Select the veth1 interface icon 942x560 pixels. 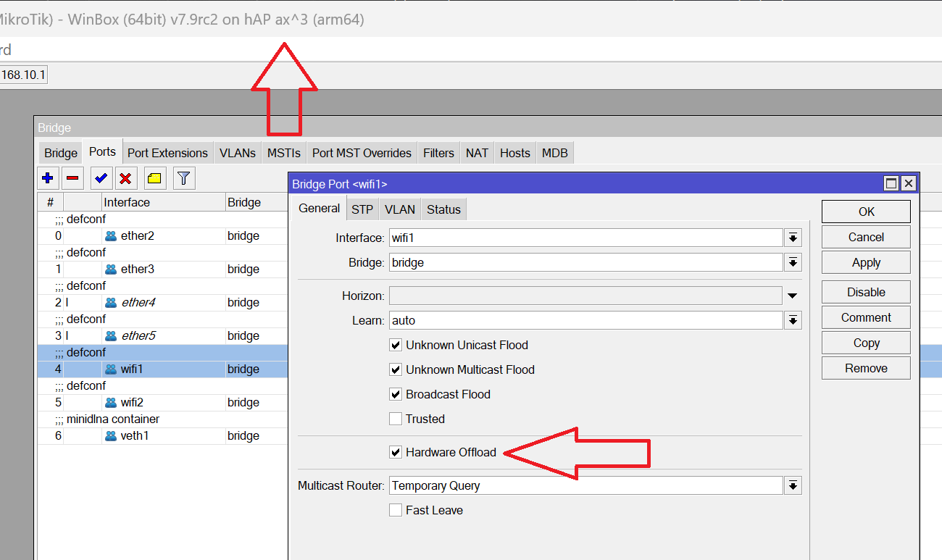111,436
